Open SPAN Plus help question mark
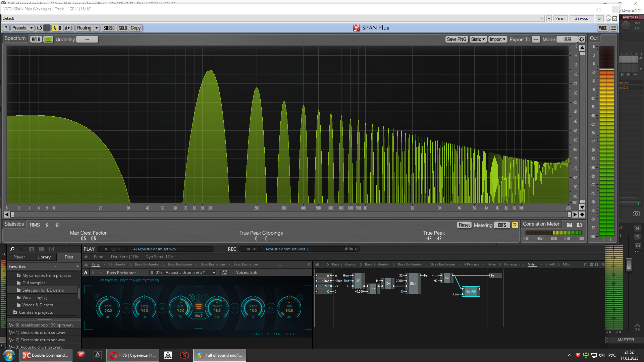The image size is (644, 362). tap(6, 28)
